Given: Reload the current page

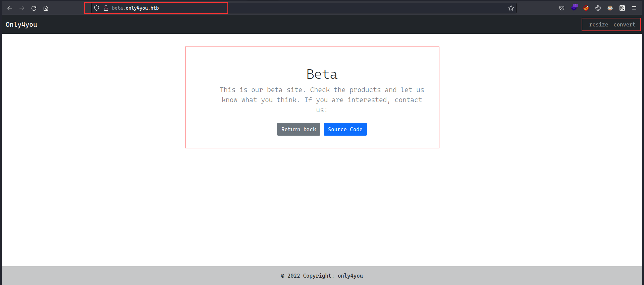Looking at the screenshot, I should pos(34,8).
